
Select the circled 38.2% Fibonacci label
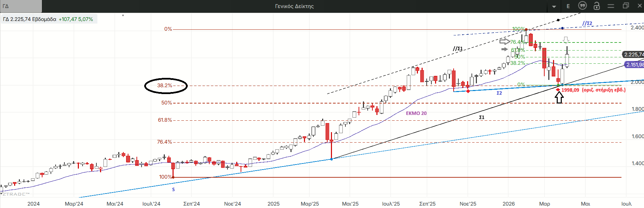[x=165, y=86]
